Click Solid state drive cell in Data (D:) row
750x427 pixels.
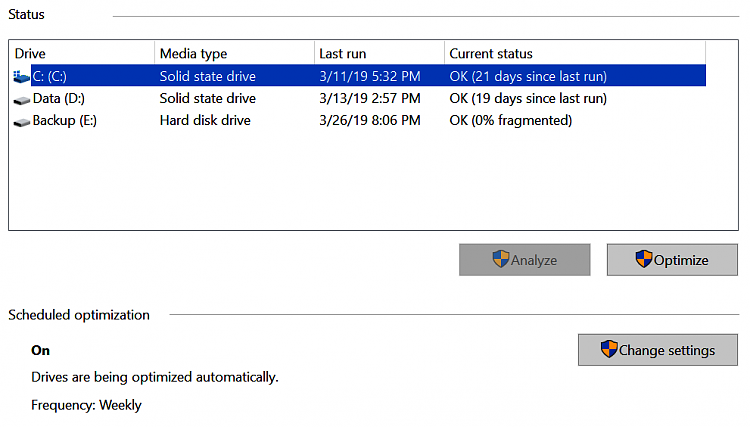(208, 99)
